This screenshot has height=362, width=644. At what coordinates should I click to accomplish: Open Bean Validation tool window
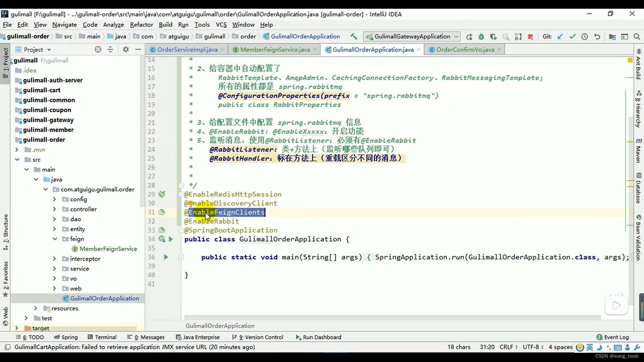click(x=639, y=237)
